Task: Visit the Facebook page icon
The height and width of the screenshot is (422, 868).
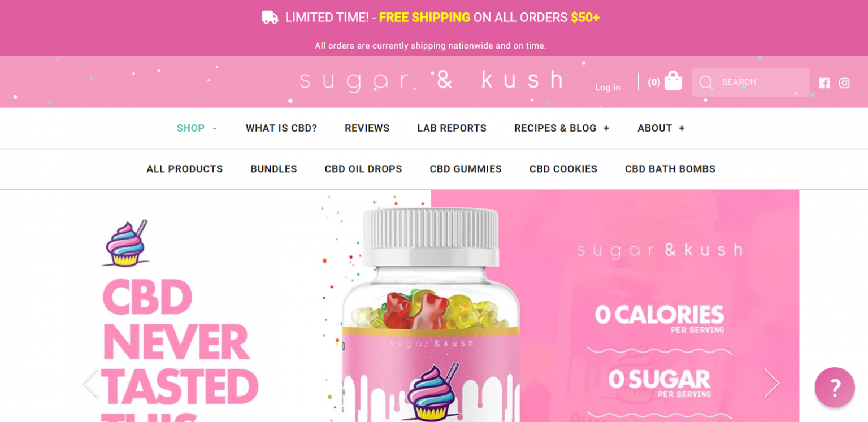Action: (x=824, y=83)
